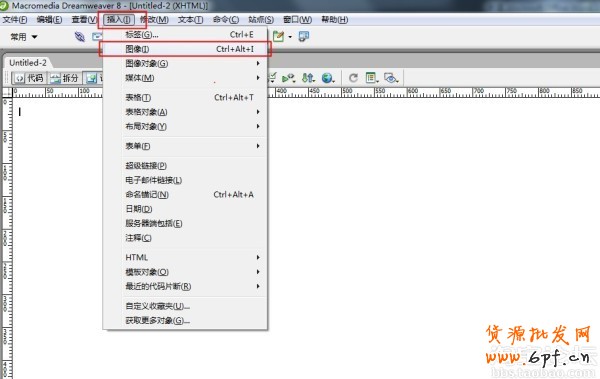Open the 常用 insert category dropdown

click(24, 37)
